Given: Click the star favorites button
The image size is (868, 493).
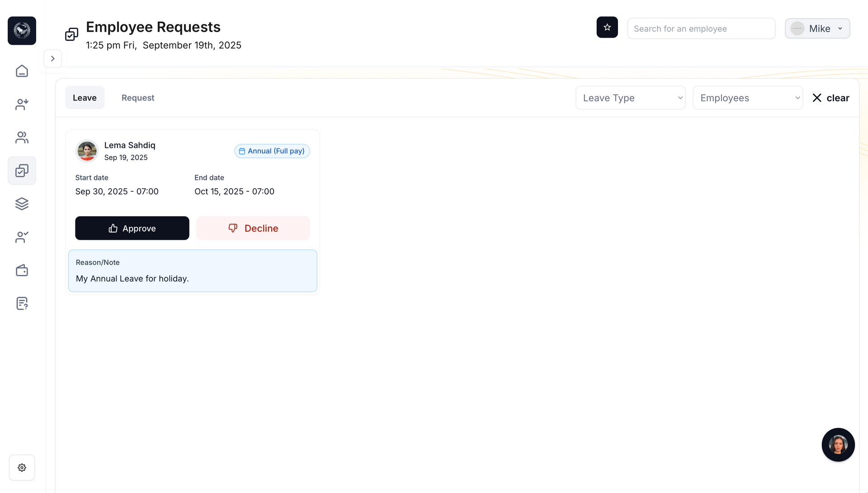Looking at the screenshot, I should (607, 27).
